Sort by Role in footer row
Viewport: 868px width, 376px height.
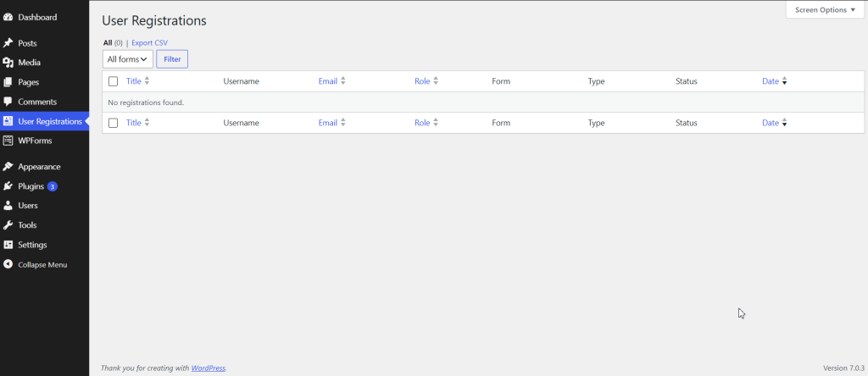pos(422,123)
